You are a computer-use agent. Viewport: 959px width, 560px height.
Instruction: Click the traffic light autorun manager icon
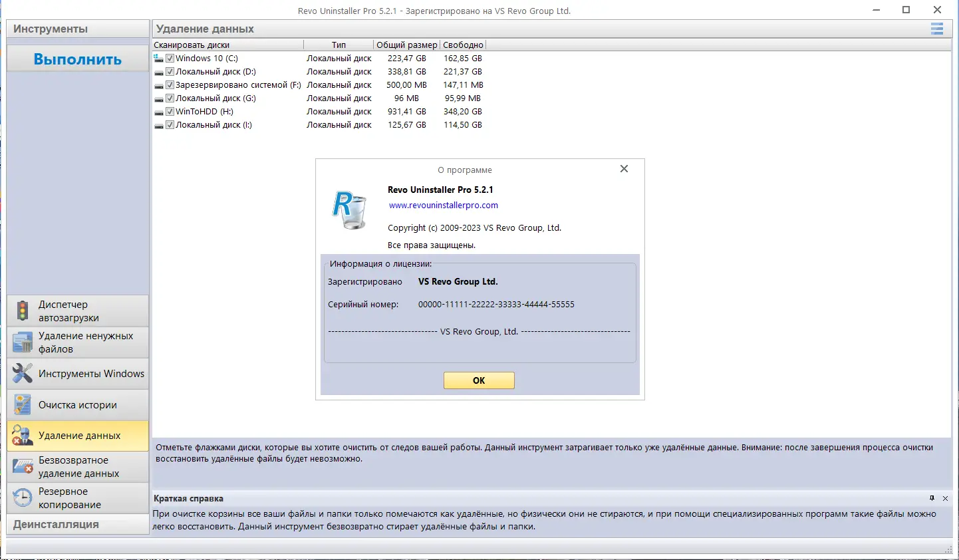pos(23,311)
